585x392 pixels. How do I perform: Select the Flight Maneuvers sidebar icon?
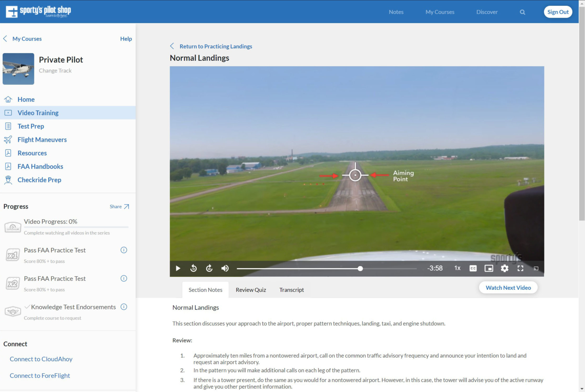9,139
